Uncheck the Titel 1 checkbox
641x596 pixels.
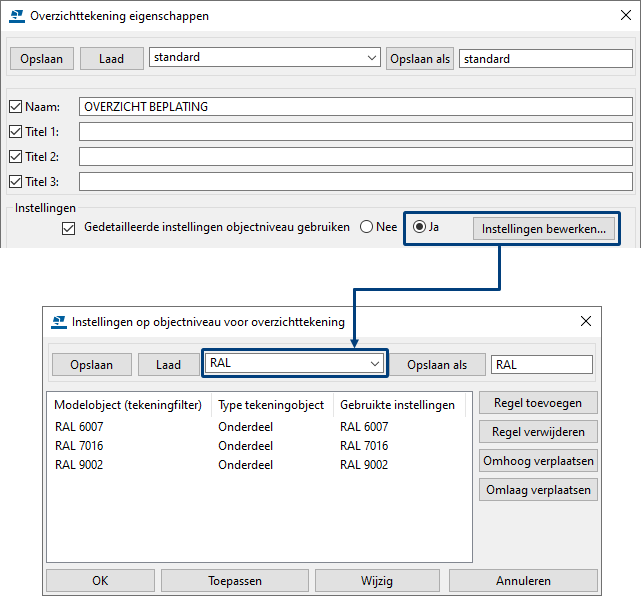click(x=15, y=131)
